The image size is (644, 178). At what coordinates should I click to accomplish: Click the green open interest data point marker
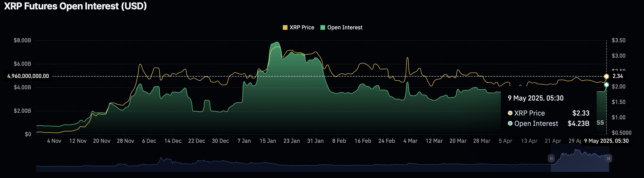(x=607, y=85)
